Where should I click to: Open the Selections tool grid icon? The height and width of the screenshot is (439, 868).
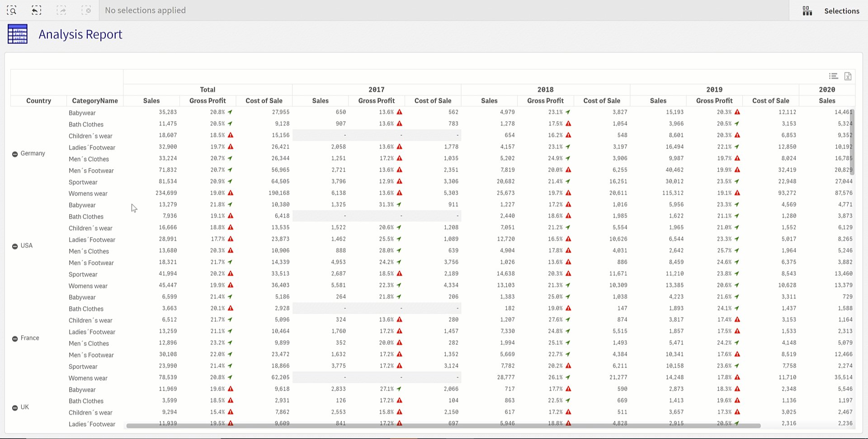tap(807, 11)
